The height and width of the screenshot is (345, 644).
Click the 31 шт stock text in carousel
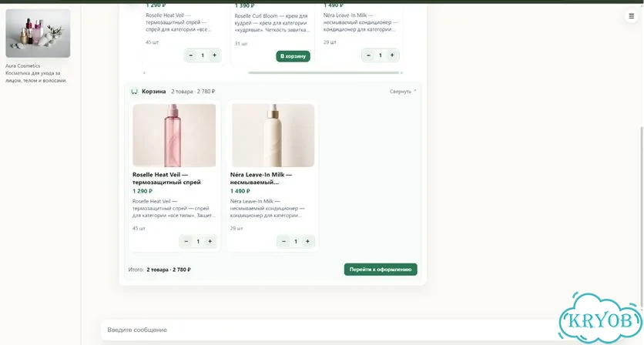(x=241, y=44)
